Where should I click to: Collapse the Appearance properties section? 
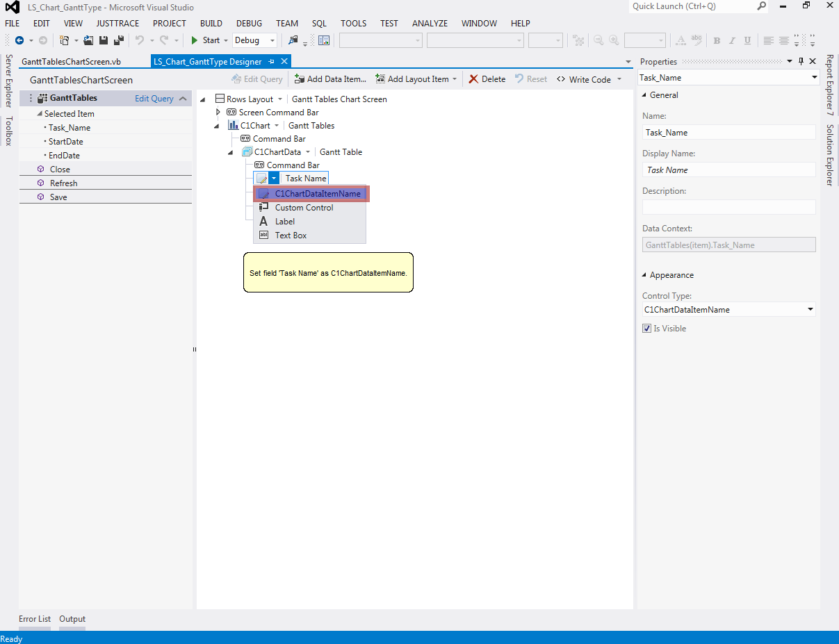644,275
